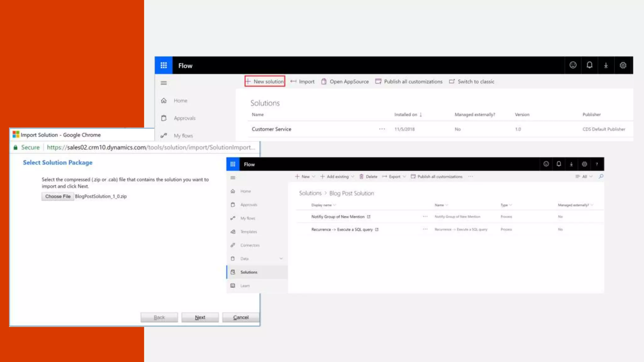Click the search magnifier in Blog Post Solution toolbar

coord(601,177)
